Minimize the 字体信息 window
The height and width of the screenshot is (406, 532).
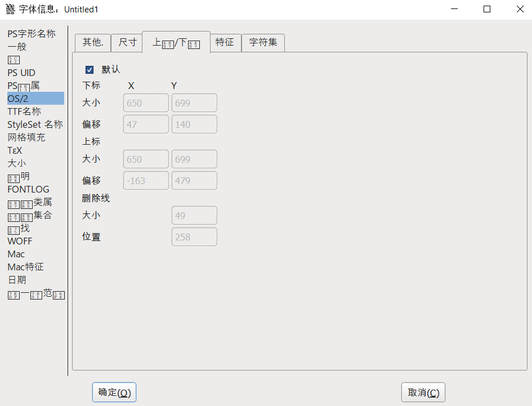(454, 9)
